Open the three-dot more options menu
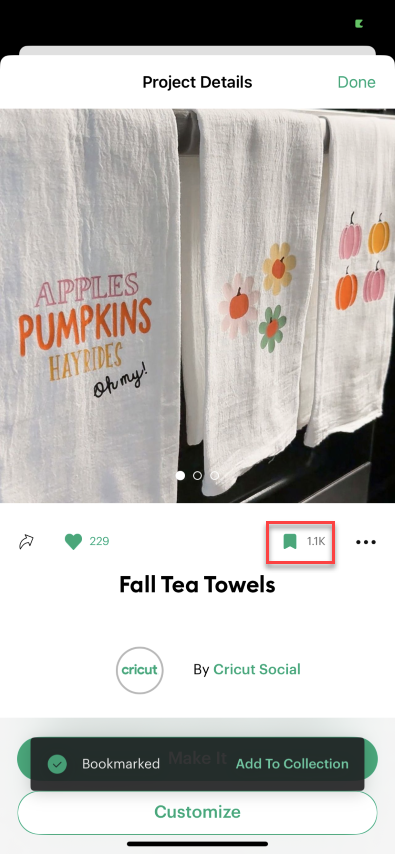The width and height of the screenshot is (395, 854). [366, 542]
